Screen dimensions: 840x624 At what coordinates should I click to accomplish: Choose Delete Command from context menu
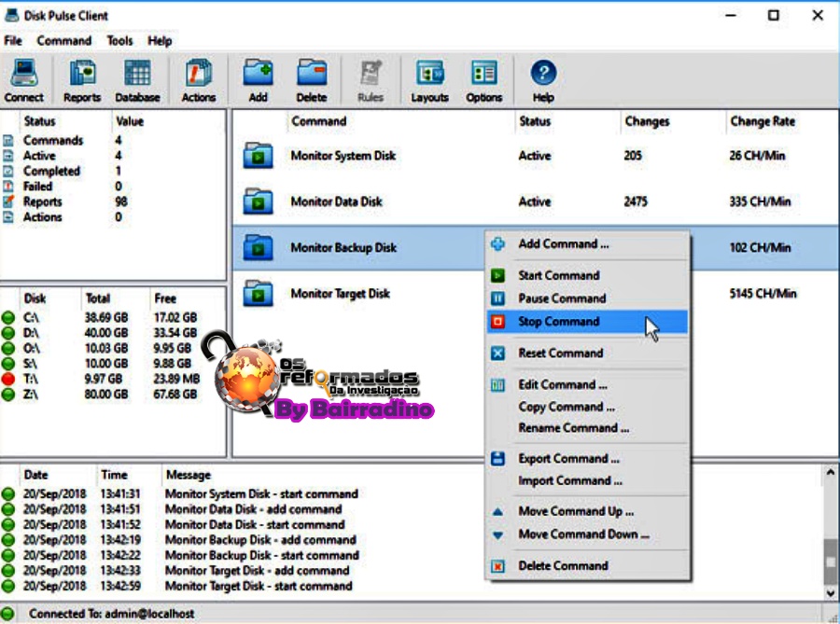click(587, 565)
